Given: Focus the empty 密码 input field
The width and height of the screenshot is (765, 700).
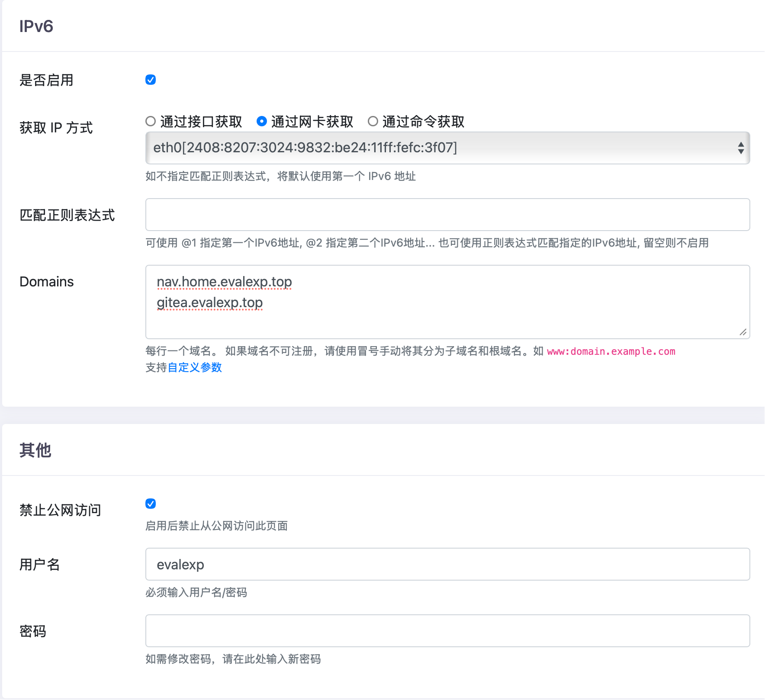Looking at the screenshot, I should tap(447, 631).
